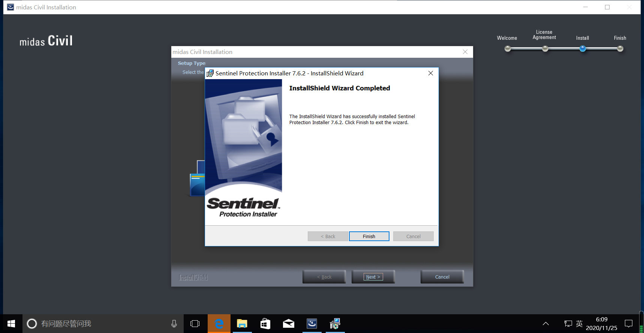Click the Cortana microphone icon
644x333 pixels.
(x=174, y=324)
